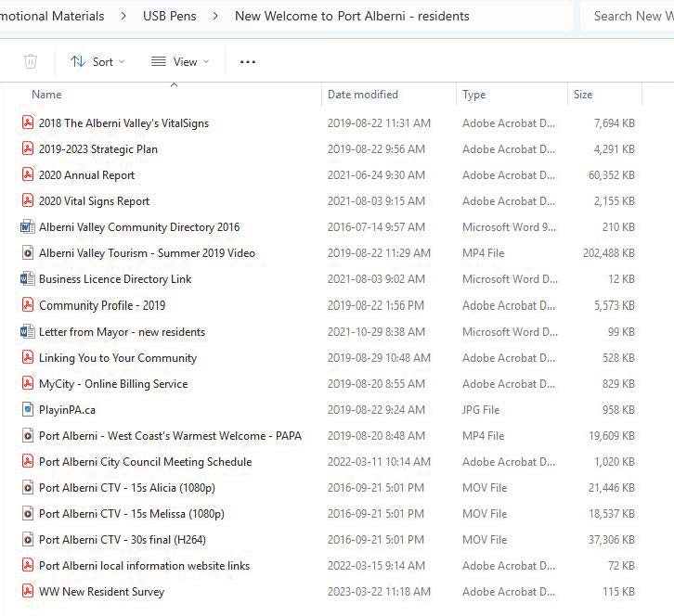Open the View dropdown menu
The width and height of the screenshot is (674, 616).
pyautogui.click(x=180, y=61)
